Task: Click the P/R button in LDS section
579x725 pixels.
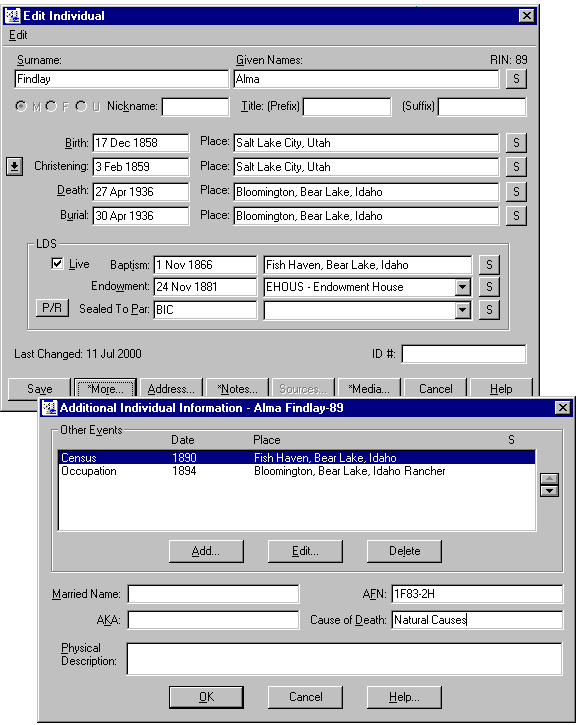Action: [x=52, y=308]
